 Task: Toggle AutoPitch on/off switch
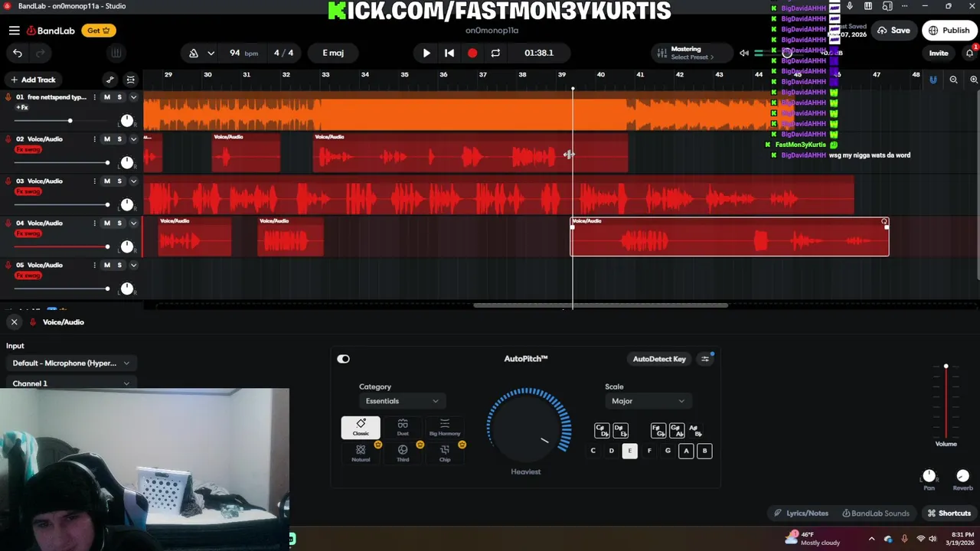(343, 359)
